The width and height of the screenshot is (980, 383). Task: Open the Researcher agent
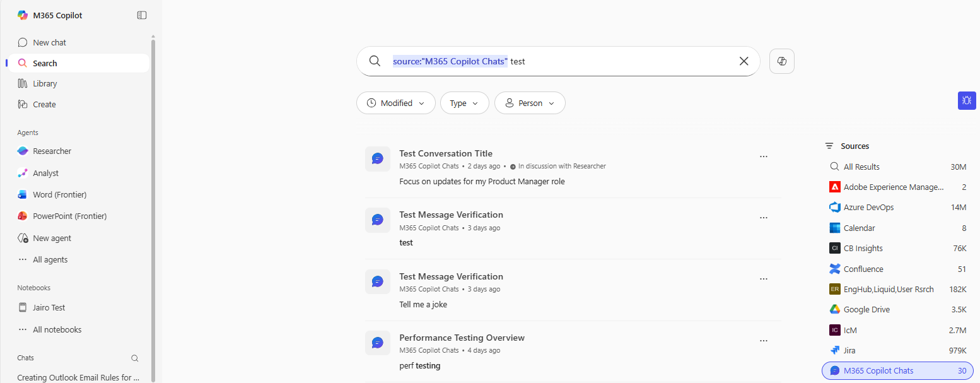(x=79, y=151)
